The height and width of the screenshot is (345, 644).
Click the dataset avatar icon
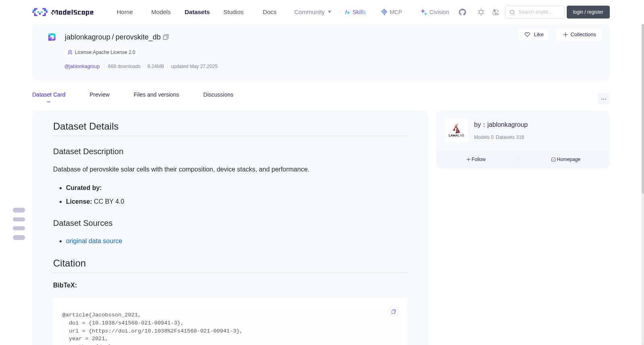coord(52,37)
